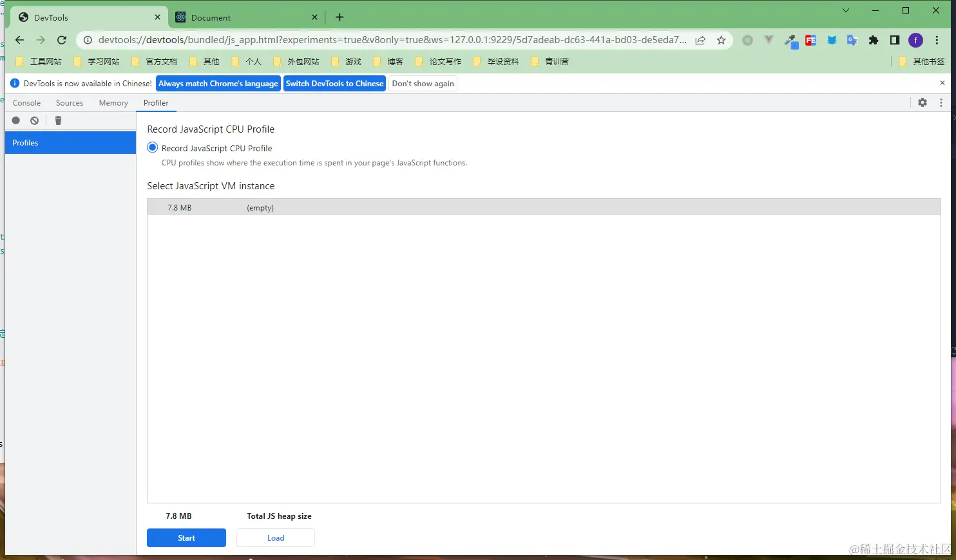
Task: Open the 毕设资料 bookmark folder
Action: [x=497, y=61]
